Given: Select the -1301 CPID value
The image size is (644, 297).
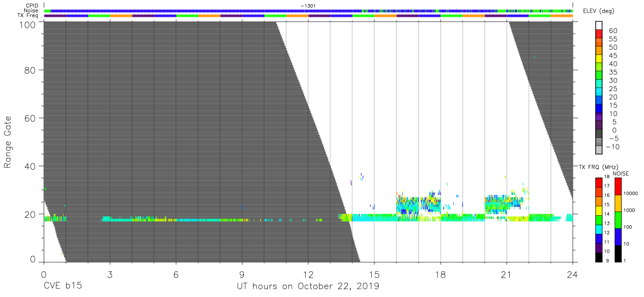Looking at the screenshot, I should 308,6.
